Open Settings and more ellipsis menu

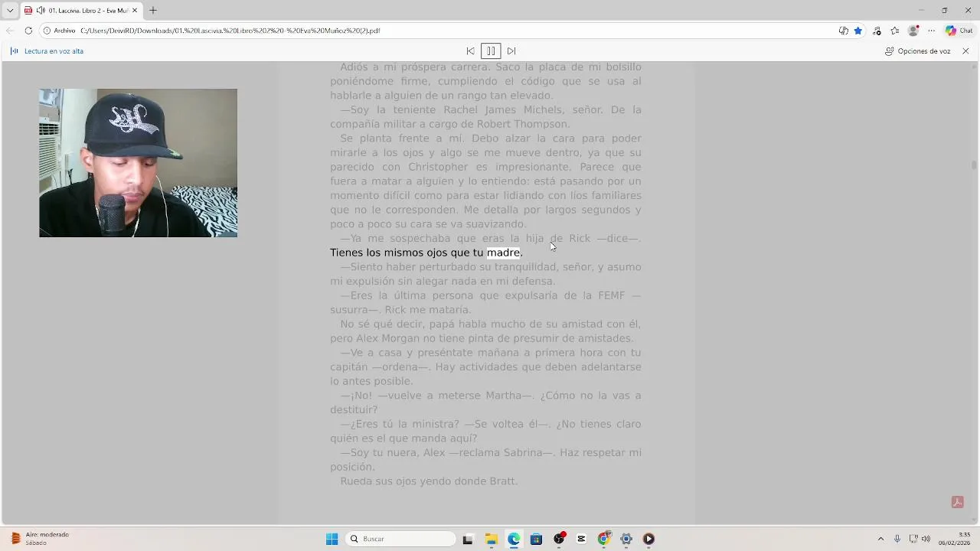(931, 31)
